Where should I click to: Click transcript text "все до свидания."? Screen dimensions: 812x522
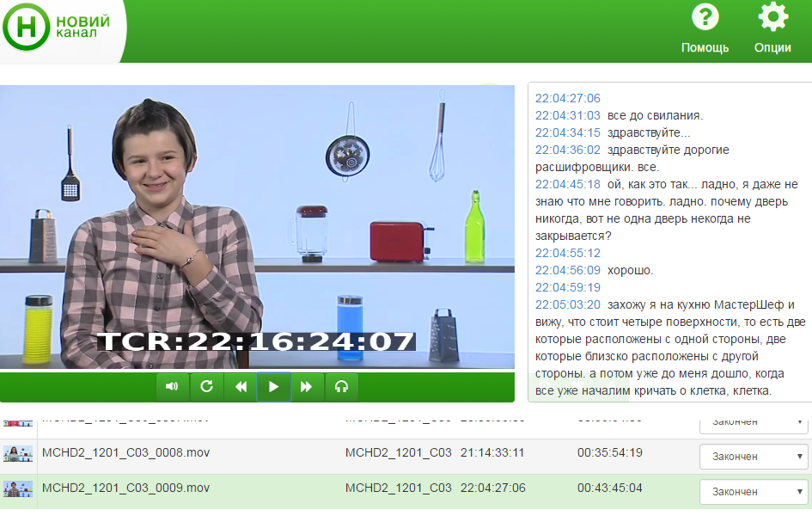click(x=655, y=115)
